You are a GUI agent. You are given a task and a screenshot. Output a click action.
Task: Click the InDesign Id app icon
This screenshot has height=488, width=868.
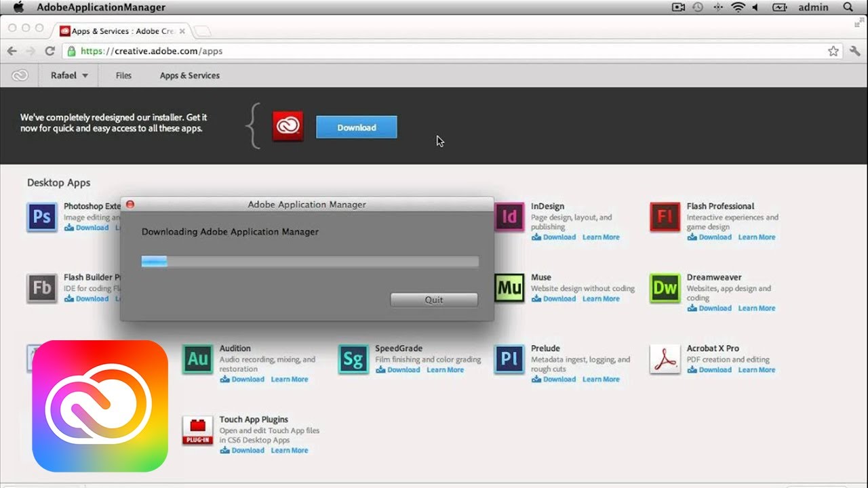tap(509, 217)
